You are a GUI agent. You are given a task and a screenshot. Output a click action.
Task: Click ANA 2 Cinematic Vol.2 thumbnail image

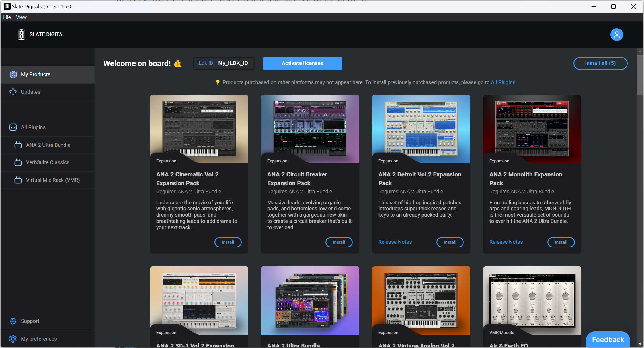click(199, 129)
